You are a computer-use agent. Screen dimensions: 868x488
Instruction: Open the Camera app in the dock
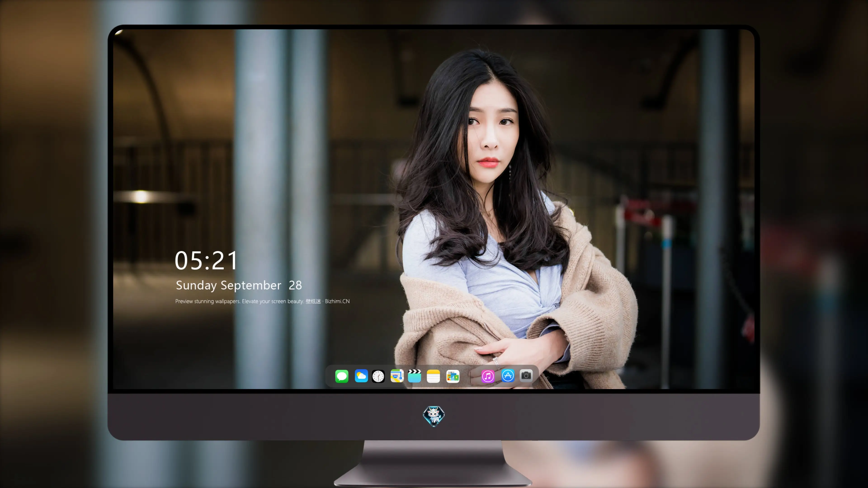point(526,375)
